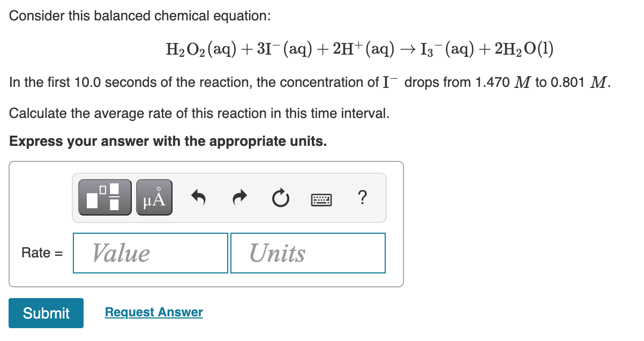Toggle the equation editor toolbar keyboard option

(x=321, y=198)
